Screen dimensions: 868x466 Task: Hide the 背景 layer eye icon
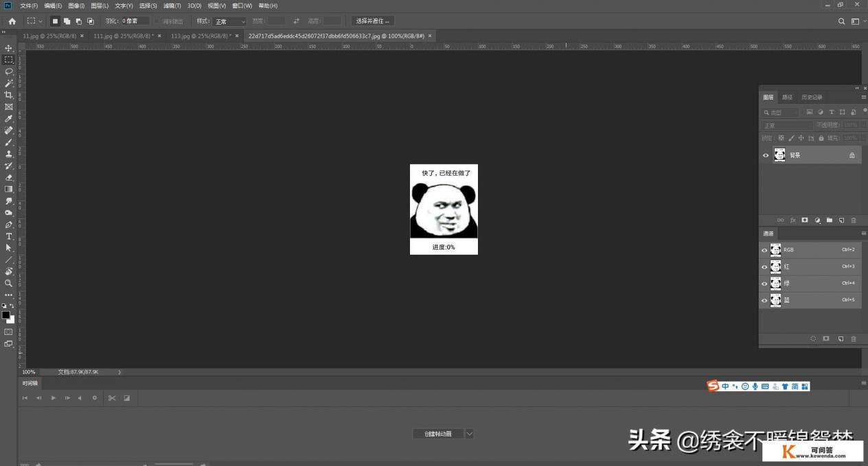pos(766,155)
